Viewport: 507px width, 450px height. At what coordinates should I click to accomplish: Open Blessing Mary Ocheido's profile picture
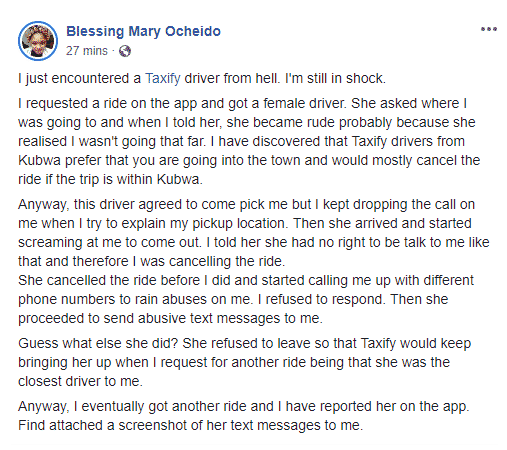coord(38,41)
